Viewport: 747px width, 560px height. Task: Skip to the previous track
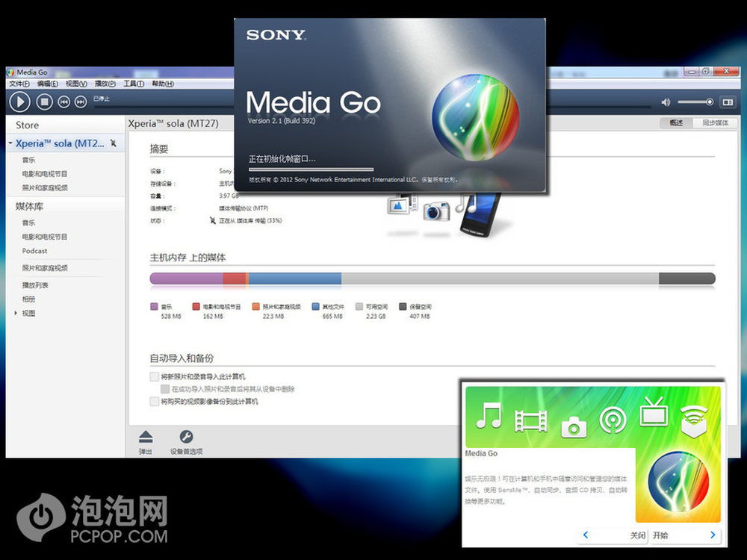coord(63,102)
